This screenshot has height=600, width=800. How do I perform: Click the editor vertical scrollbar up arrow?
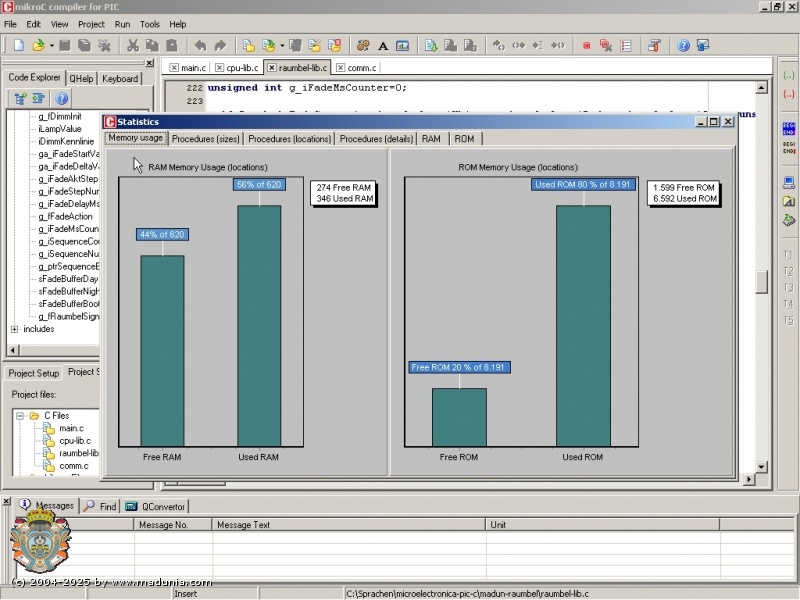click(x=761, y=88)
